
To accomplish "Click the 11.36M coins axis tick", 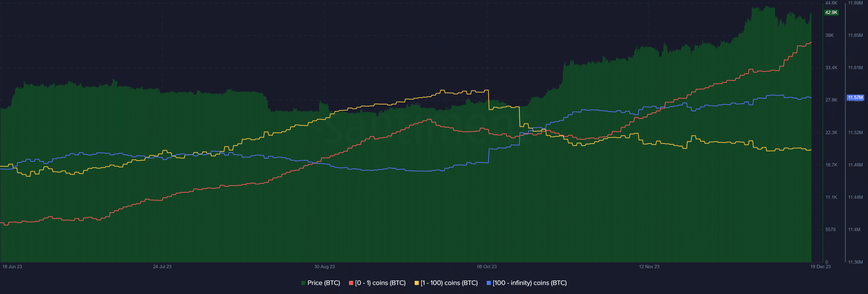I will [x=855, y=262].
